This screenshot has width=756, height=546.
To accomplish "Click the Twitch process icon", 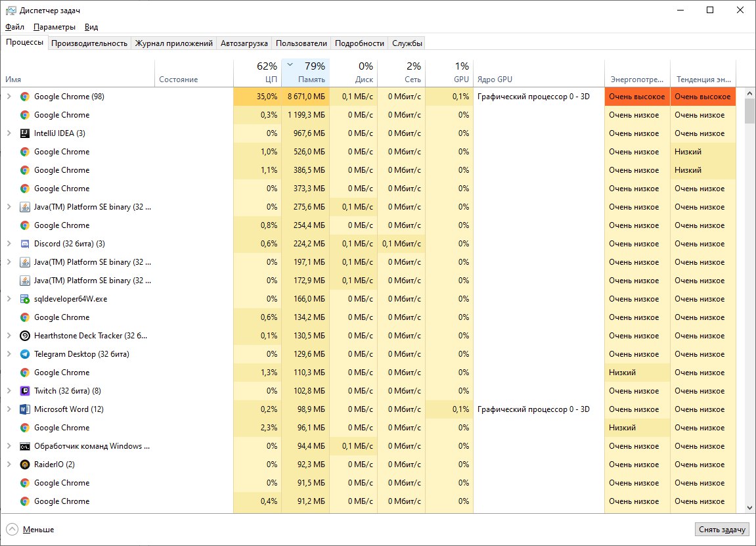I will coord(24,391).
